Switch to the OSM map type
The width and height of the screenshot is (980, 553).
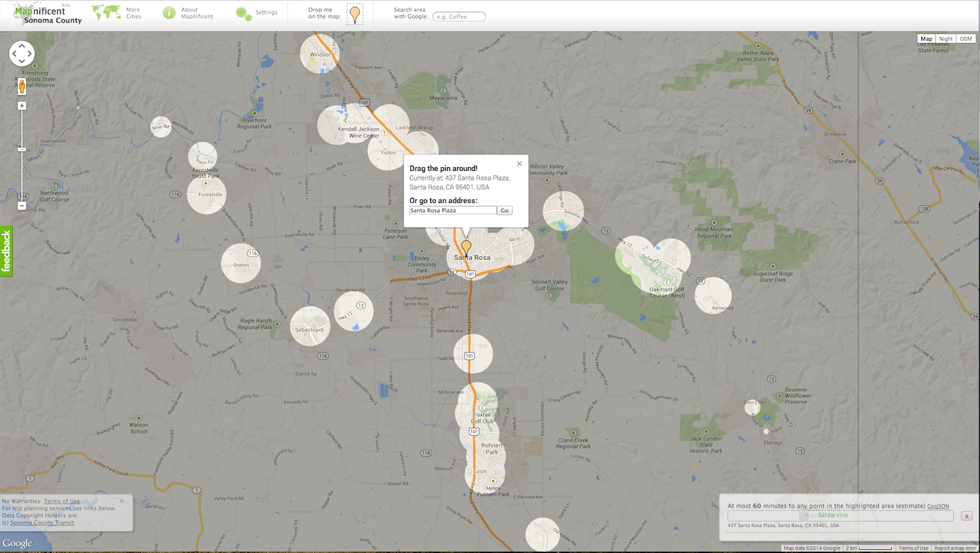pos(965,39)
